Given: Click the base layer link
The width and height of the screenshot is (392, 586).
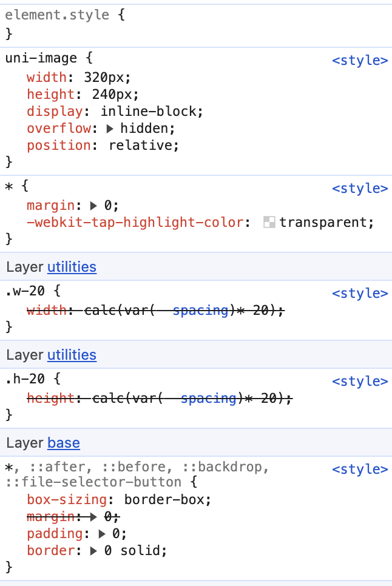Looking at the screenshot, I should (x=64, y=443).
